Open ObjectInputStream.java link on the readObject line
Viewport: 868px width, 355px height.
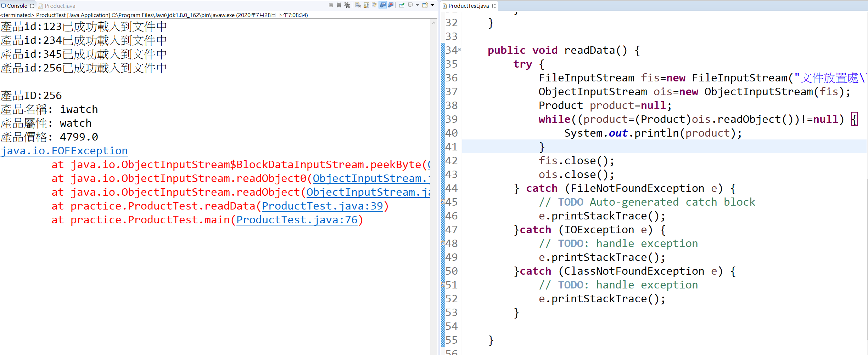click(368, 192)
